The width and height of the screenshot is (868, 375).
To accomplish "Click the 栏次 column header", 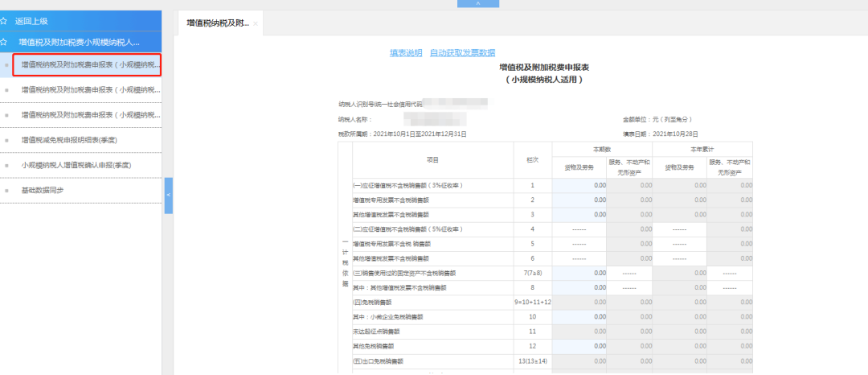I will pyautogui.click(x=533, y=160).
